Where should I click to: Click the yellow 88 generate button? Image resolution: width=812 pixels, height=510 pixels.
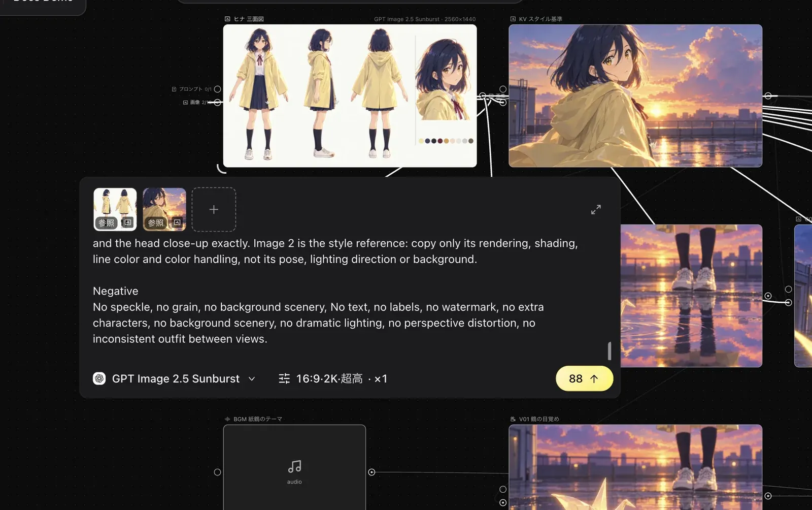click(x=584, y=378)
